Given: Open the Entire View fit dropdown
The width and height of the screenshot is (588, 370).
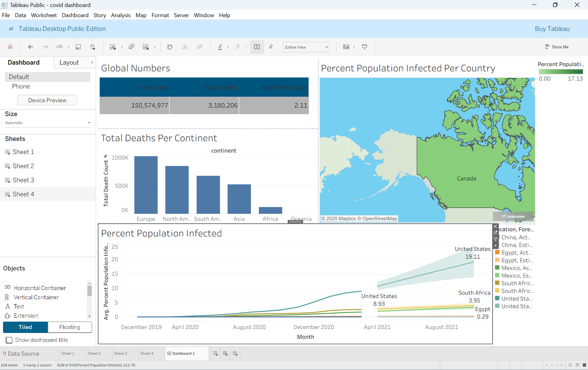Looking at the screenshot, I should [x=326, y=47].
